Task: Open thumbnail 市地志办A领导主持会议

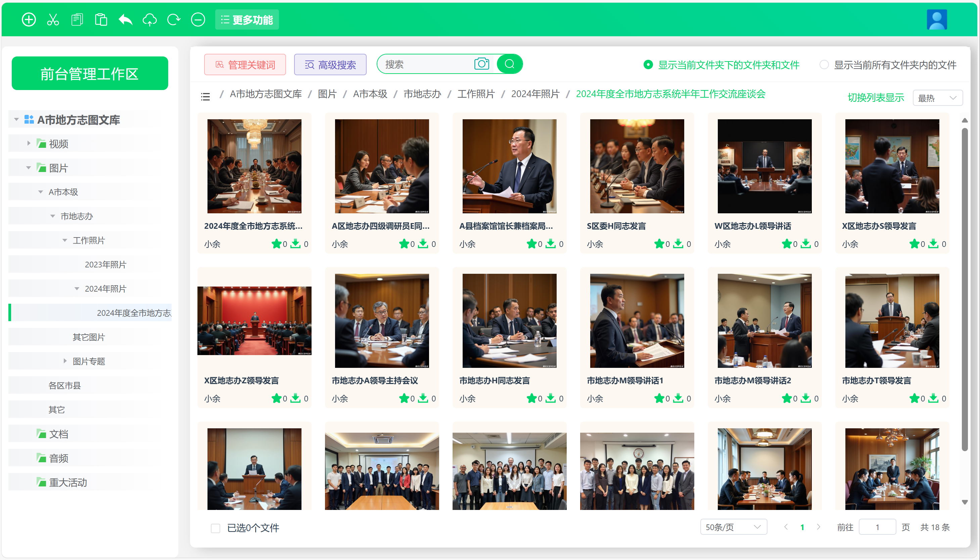Action: 382,321
